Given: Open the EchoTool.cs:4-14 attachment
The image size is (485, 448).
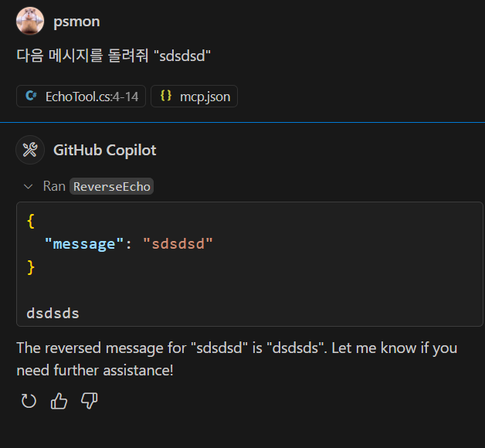Looking at the screenshot, I should coord(81,97).
